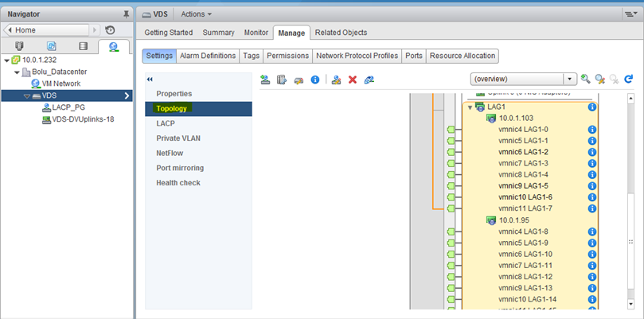Collapse the Bolu_Datacenter tree node
The height and width of the screenshot is (319, 644).
[17, 72]
